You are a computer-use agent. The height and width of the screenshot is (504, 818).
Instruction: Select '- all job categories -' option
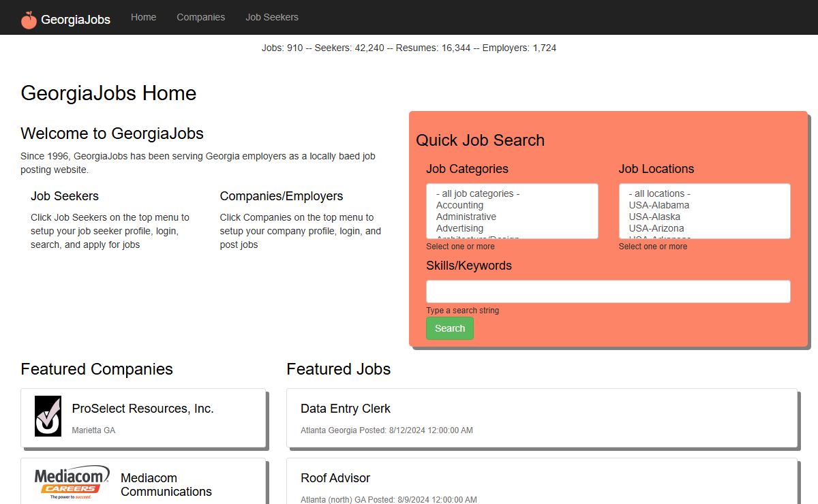click(478, 193)
